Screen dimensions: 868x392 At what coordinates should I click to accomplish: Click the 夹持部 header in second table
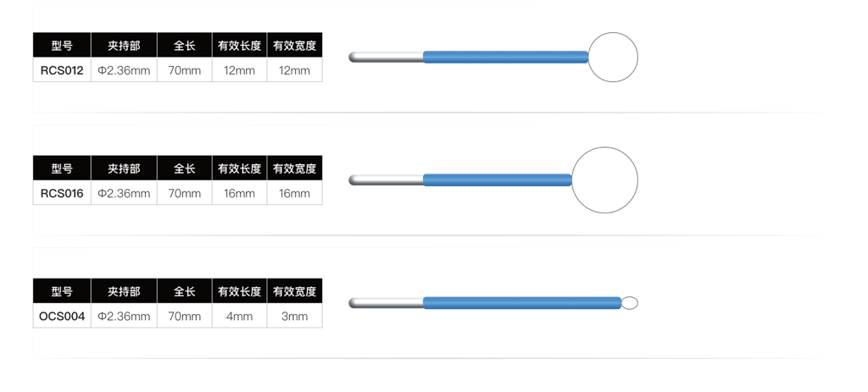click(x=124, y=168)
